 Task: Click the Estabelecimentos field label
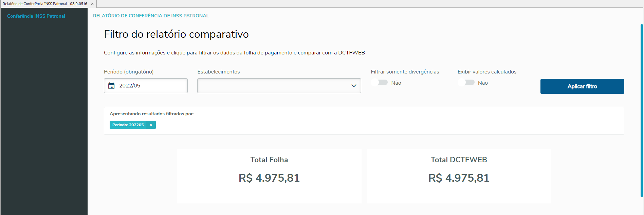pos(219,72)
